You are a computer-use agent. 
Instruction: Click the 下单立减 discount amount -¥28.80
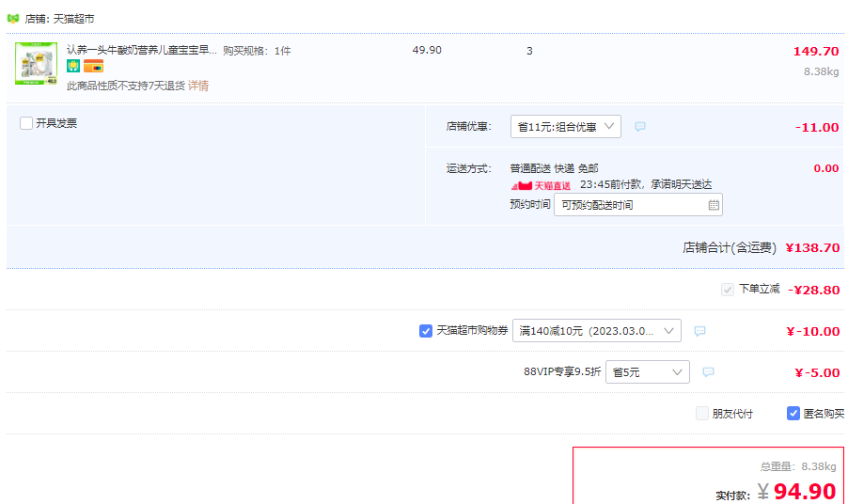tap(814, 290)
